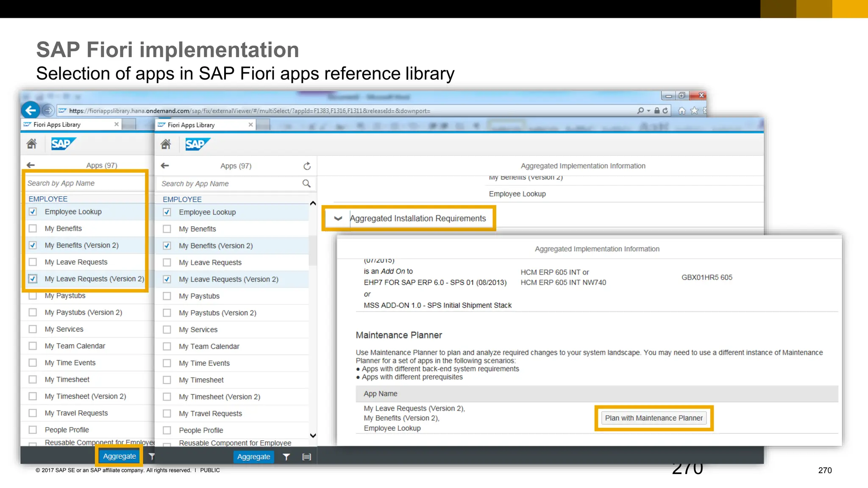Close the first Fiori Apps Library tab
The height and width of the screenshot is (488, 868).
(117, 125)
